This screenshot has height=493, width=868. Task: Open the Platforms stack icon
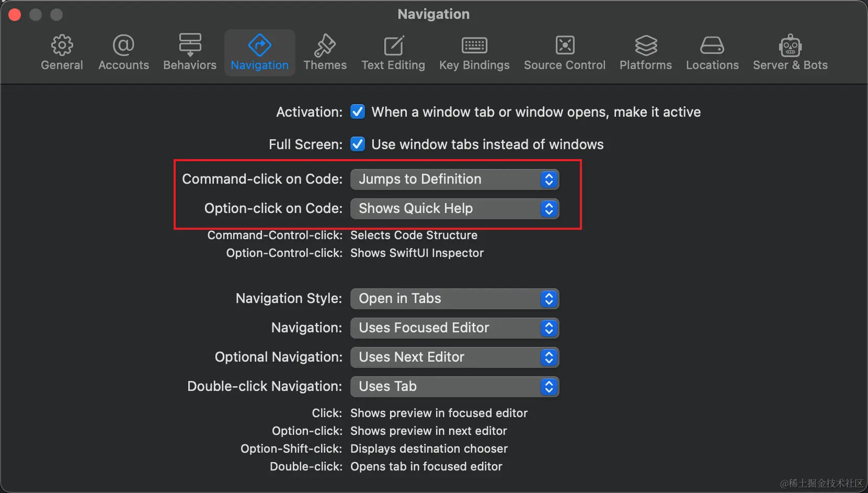[646, 46]
